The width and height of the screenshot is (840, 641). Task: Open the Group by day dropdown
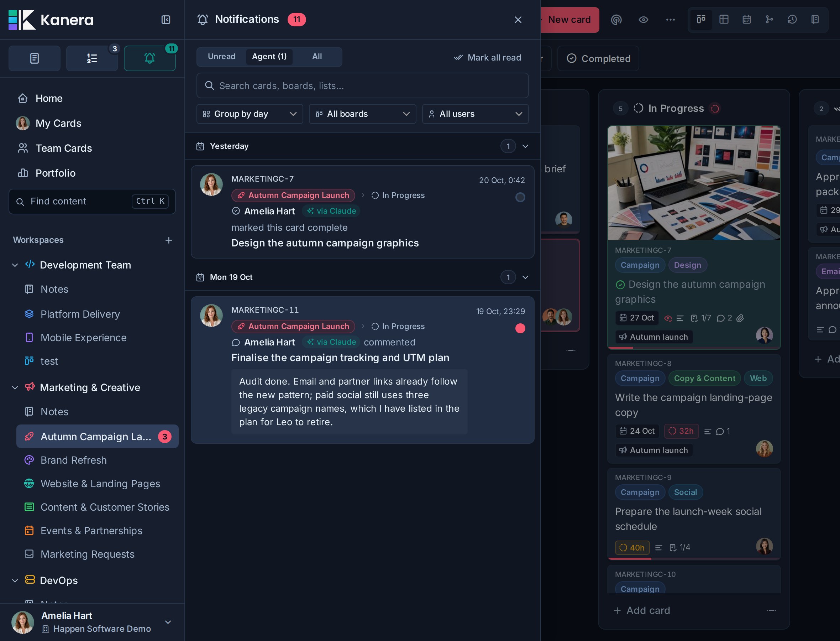click(x=250, y=114)
